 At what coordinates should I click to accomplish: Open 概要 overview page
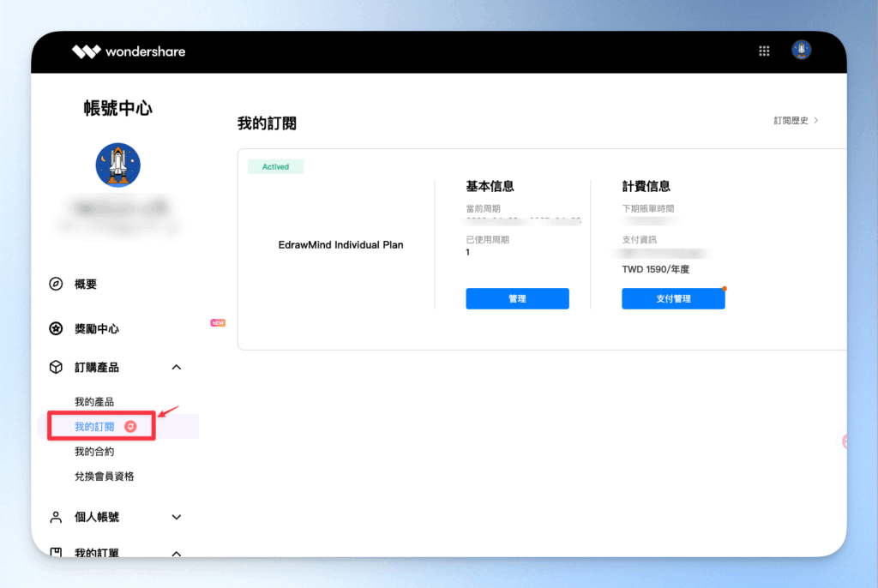coord(85,284)
